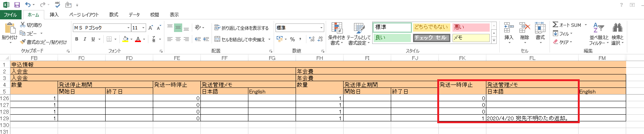
Task: Decrease font size with small A icon
Action: [159, 28]
